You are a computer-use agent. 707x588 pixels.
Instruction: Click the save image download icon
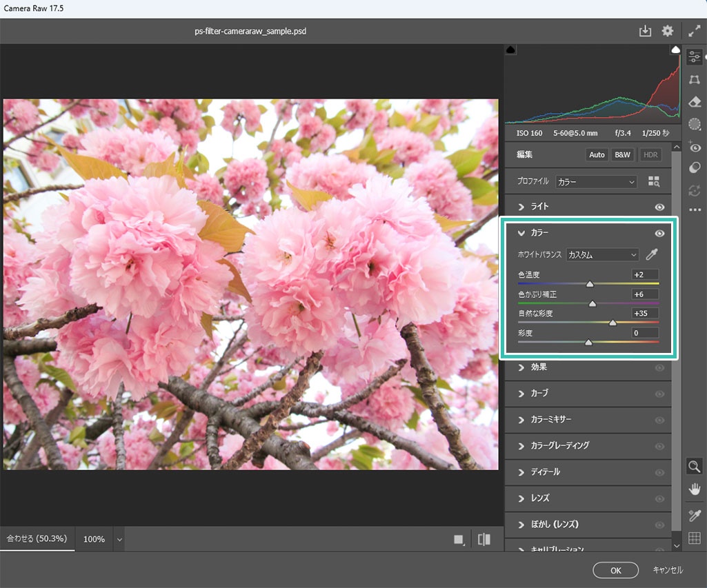click(x=645, y=31)
